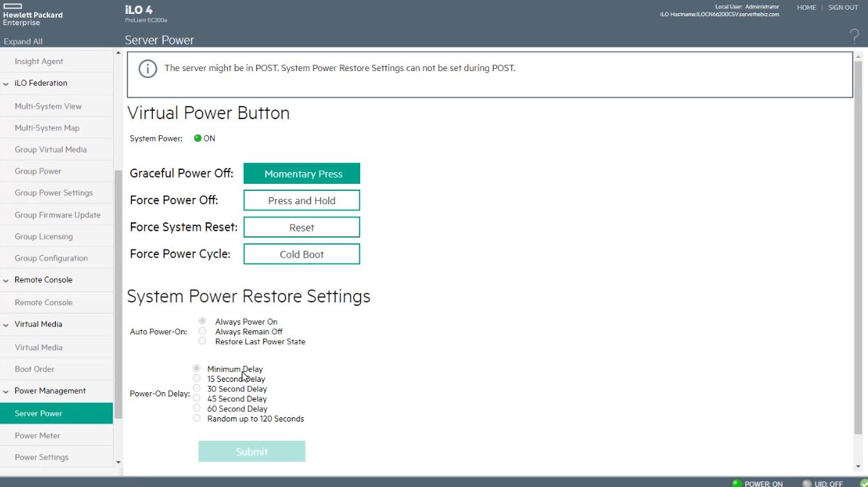Image resolution: width=868 pixels, height=487 pixels.
Task: Collapse the Power Management menu group
Action: [6, 392]
